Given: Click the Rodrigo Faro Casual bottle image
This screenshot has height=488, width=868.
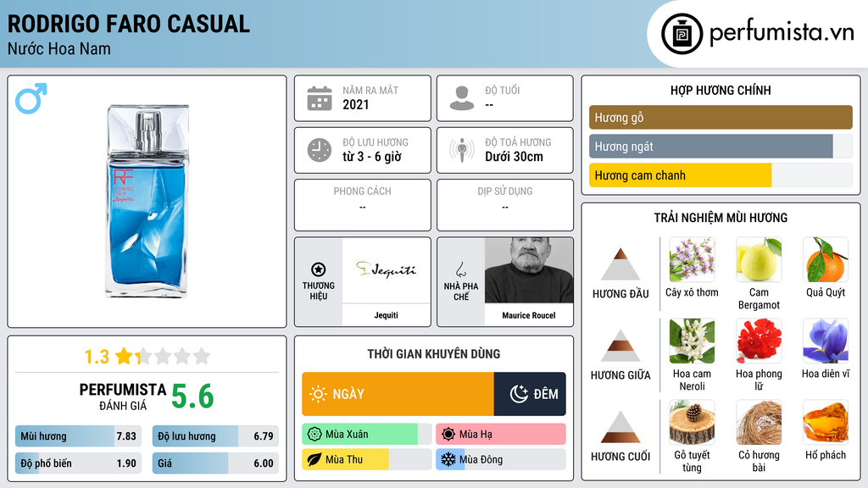Looking at the screenshot, I should pos(147,201).
